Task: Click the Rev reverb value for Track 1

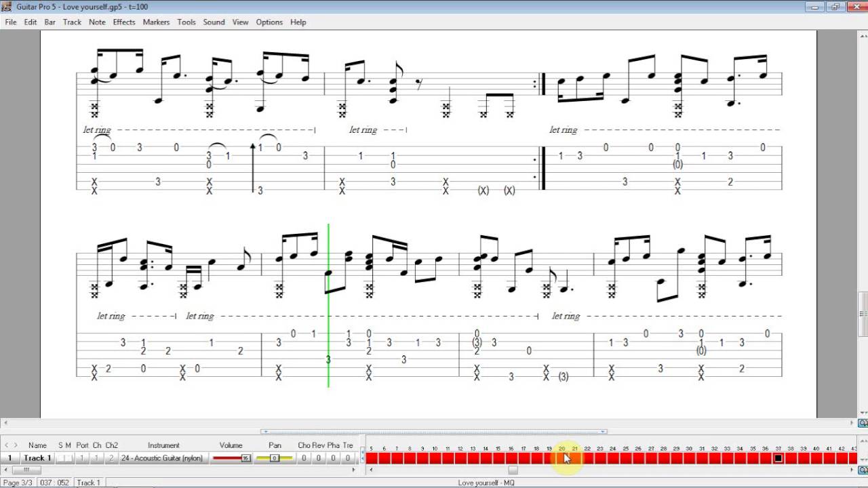Action: pyautogui.click(x=318, y=458)
